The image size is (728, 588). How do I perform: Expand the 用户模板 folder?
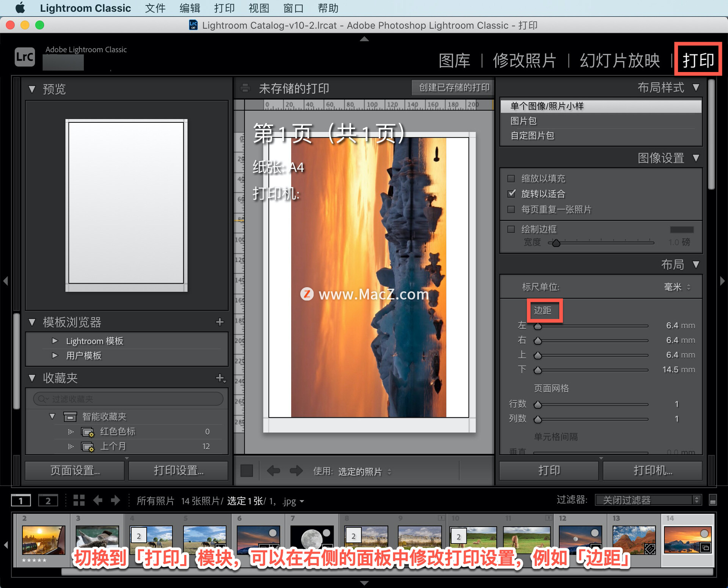(55, 355)
